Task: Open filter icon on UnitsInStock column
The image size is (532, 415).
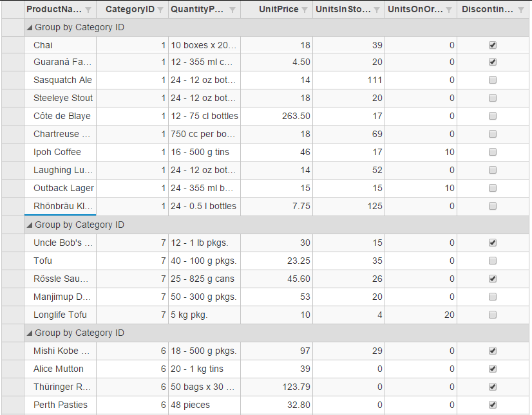Action: coord(377,10)
